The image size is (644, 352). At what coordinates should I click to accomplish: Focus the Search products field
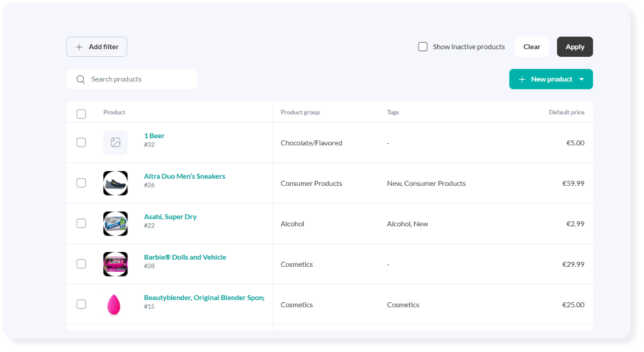pos(132,79)
